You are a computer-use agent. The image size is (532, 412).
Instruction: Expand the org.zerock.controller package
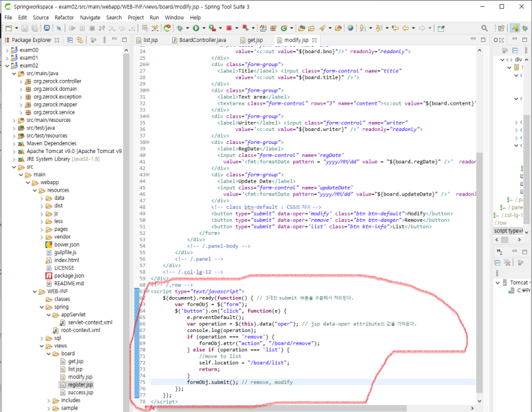(21, 81)
